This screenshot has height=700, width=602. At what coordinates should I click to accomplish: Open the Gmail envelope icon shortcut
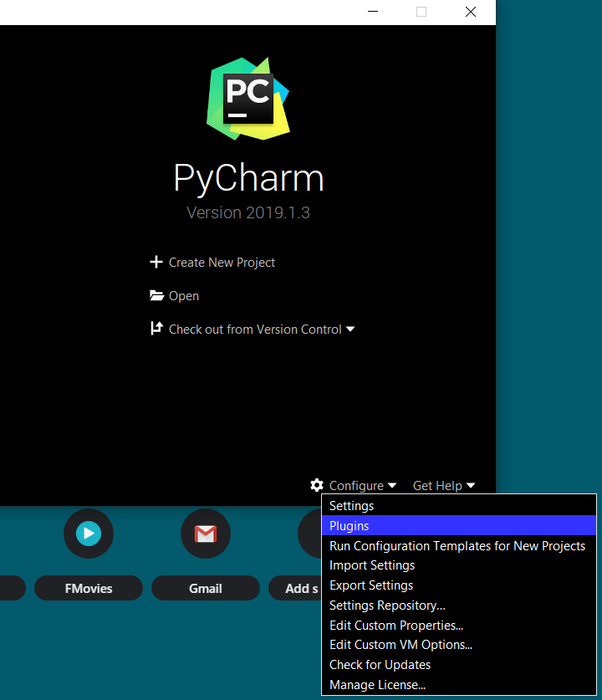206,534
